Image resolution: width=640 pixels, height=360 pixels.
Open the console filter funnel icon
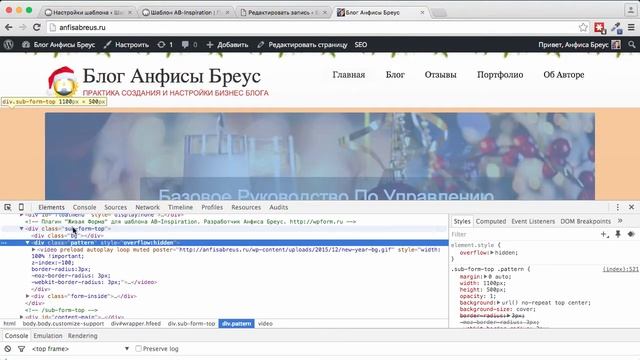[x=21, y=349]
